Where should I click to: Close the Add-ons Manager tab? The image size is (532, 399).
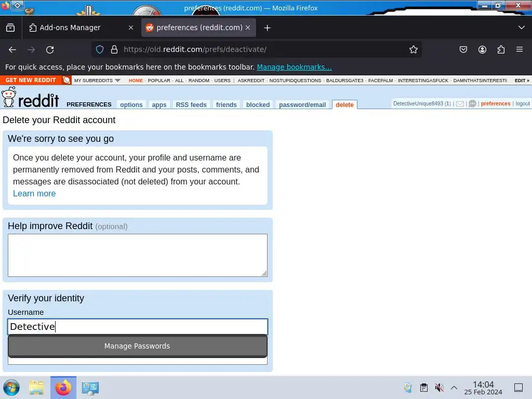(131, 28)
